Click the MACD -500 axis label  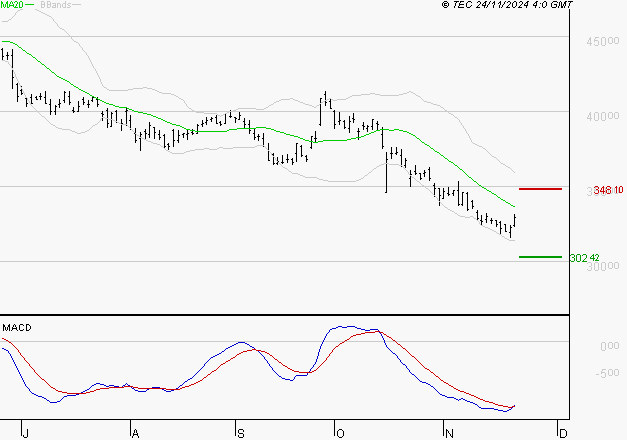coord(607,373)
